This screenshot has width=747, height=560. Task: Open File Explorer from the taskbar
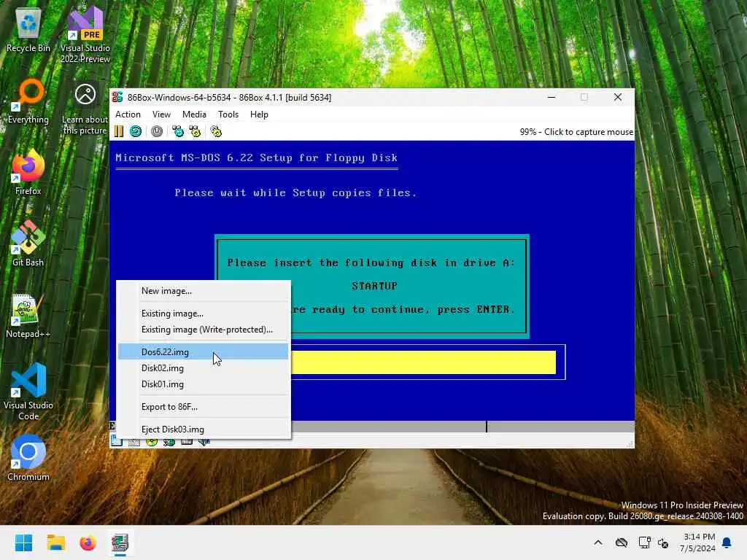tap(55, 542)
